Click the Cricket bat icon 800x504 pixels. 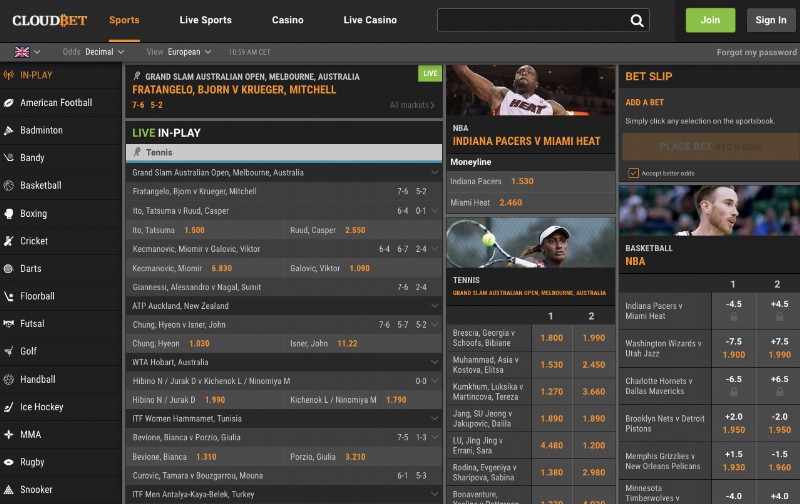9,241
